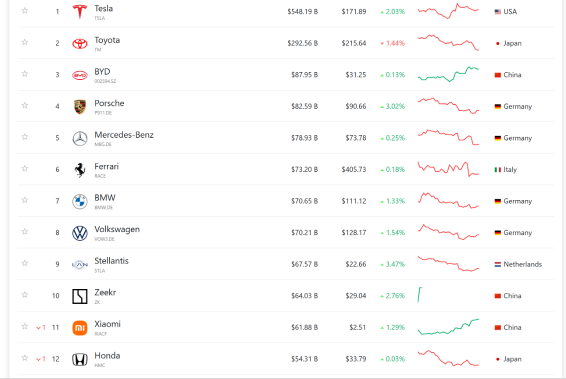566x379 pixels.
Task: Select the Ferrari prancing horse logo
Action: pyautogui.click(x=80, y=170)
